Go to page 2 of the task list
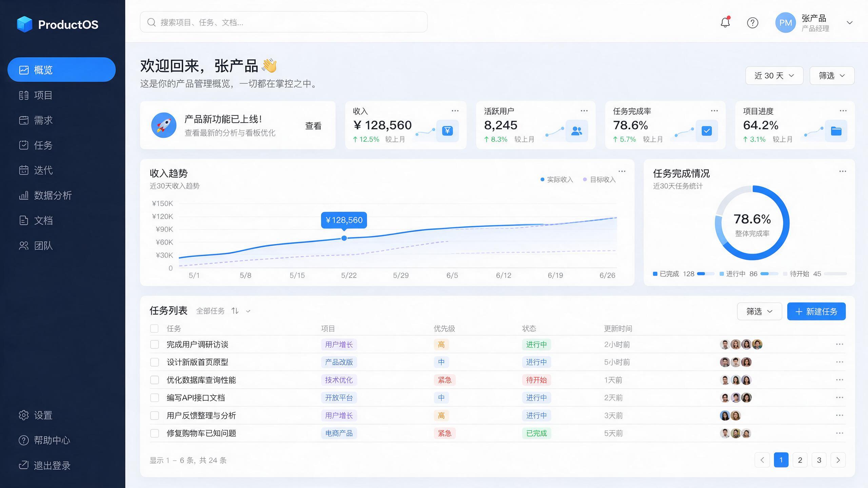This screenshot has height=488, width=868. coord(800,460)
